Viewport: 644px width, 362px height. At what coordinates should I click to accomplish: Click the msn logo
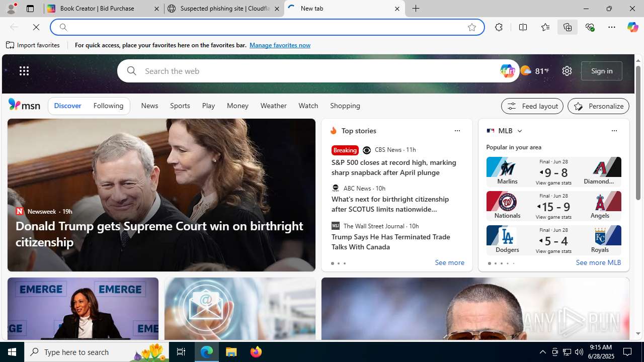pyautogui.click(x=24, y=105)
